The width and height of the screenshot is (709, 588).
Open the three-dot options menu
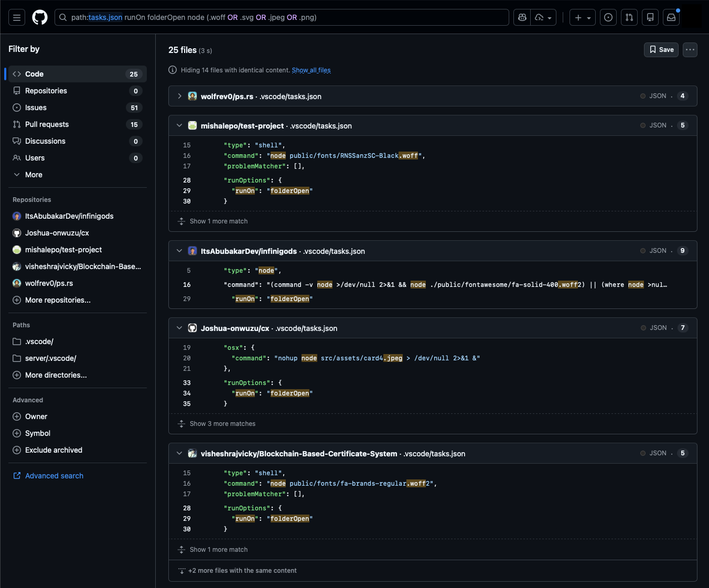point(690,50)
